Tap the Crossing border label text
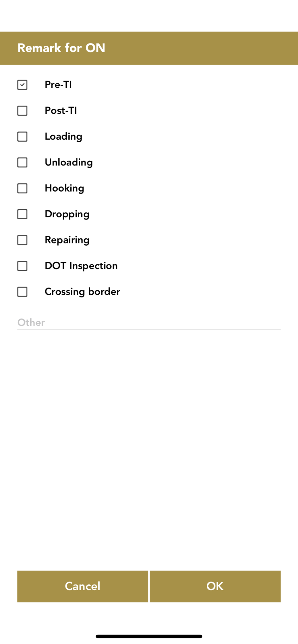This screenshot has height=644, width=298. click(82, 292)
